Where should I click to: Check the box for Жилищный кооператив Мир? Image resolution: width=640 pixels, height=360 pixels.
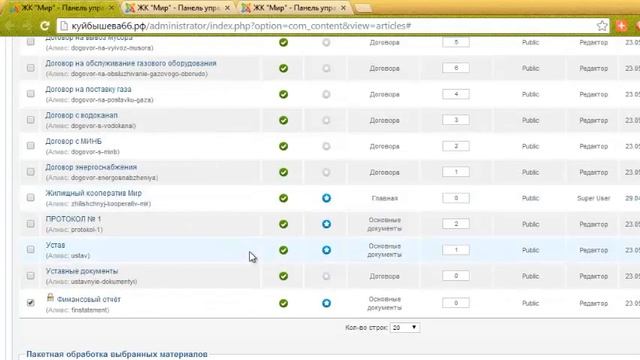(31, 198)
